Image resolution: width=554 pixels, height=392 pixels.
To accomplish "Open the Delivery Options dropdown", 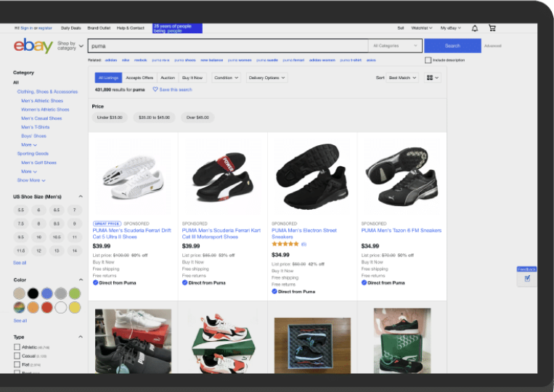I will (266, 78).
